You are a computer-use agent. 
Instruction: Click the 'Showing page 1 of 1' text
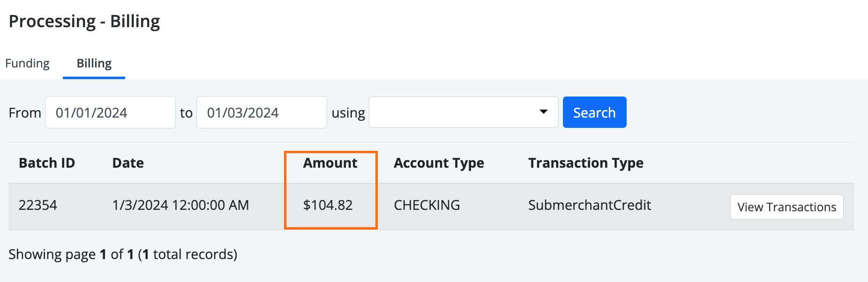coord(123,254)
